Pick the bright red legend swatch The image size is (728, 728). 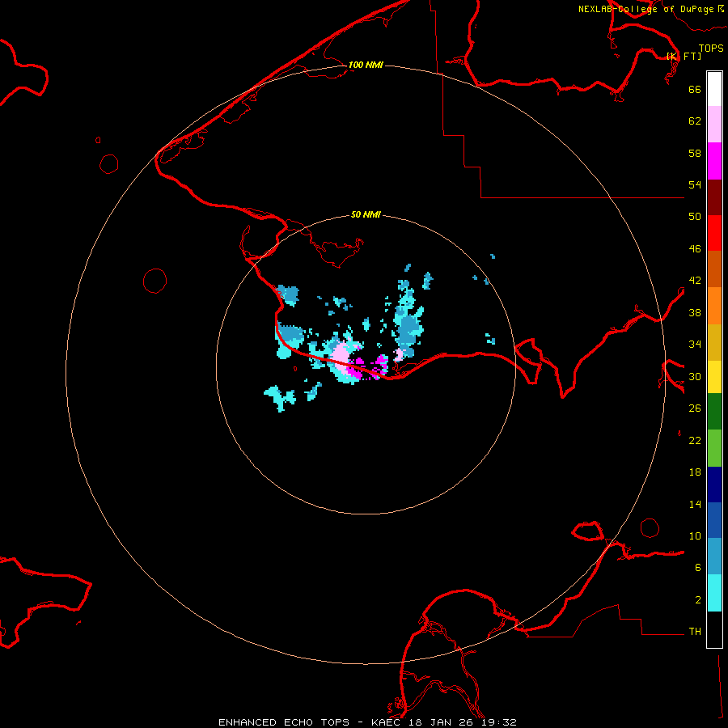[714, 233]
